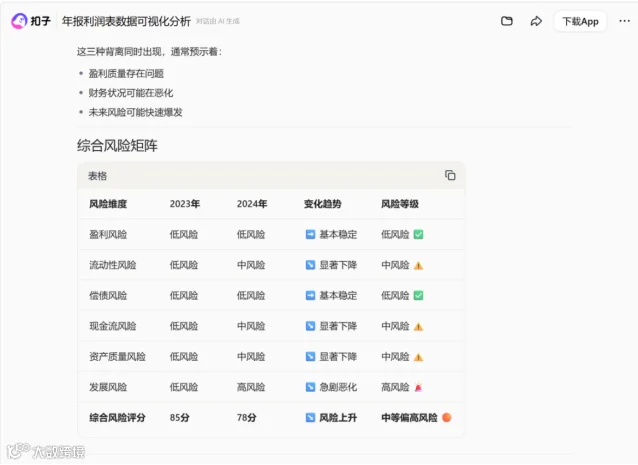Click orange circle in 综合风险评分 row

[x=446, y=417]
